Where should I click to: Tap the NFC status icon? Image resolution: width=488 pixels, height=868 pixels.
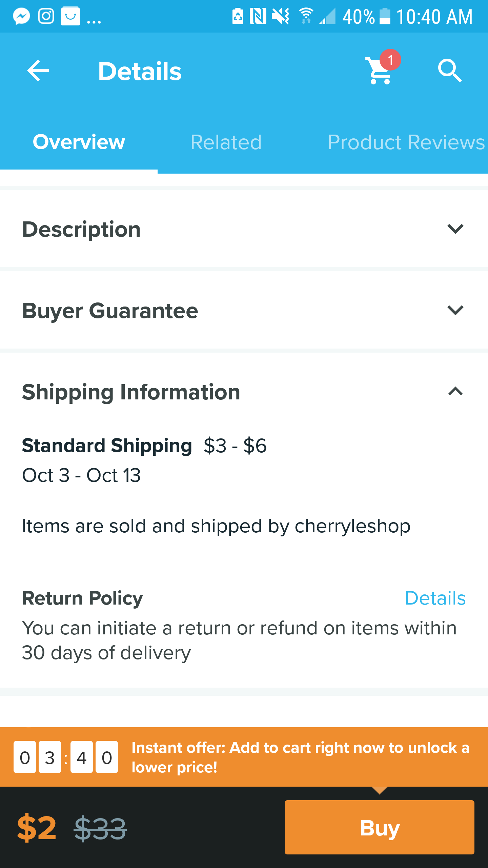(x=258, y=16)
